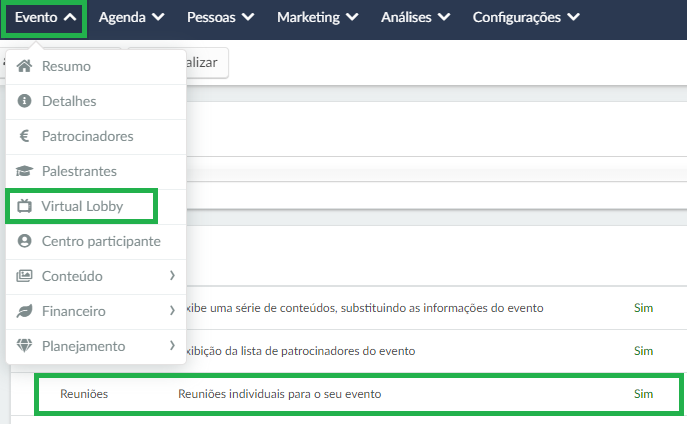Expand the Análises dropdown chevron
687x424 pixels.
coord(444,18)
